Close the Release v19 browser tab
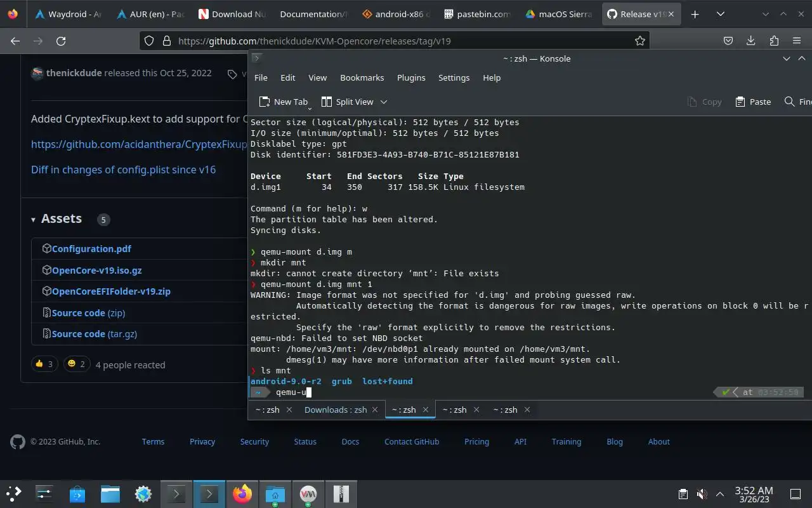 click(672, 14)
